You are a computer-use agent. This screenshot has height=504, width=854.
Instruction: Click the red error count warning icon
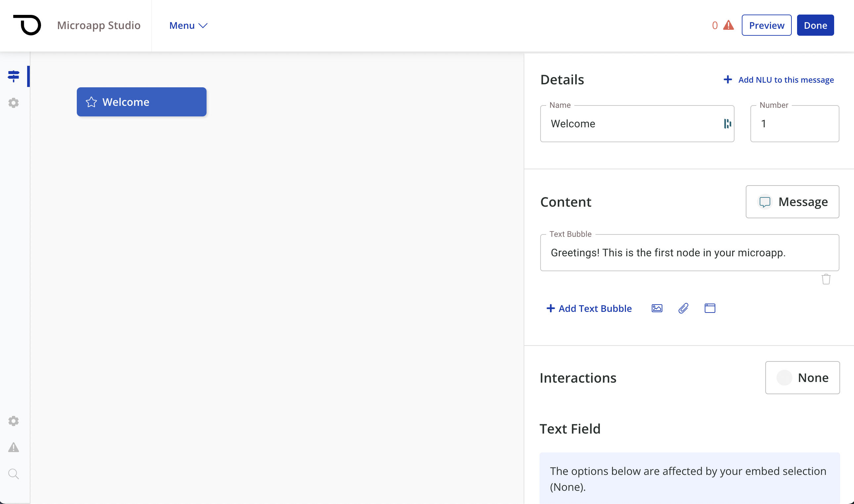coord(728,25)
